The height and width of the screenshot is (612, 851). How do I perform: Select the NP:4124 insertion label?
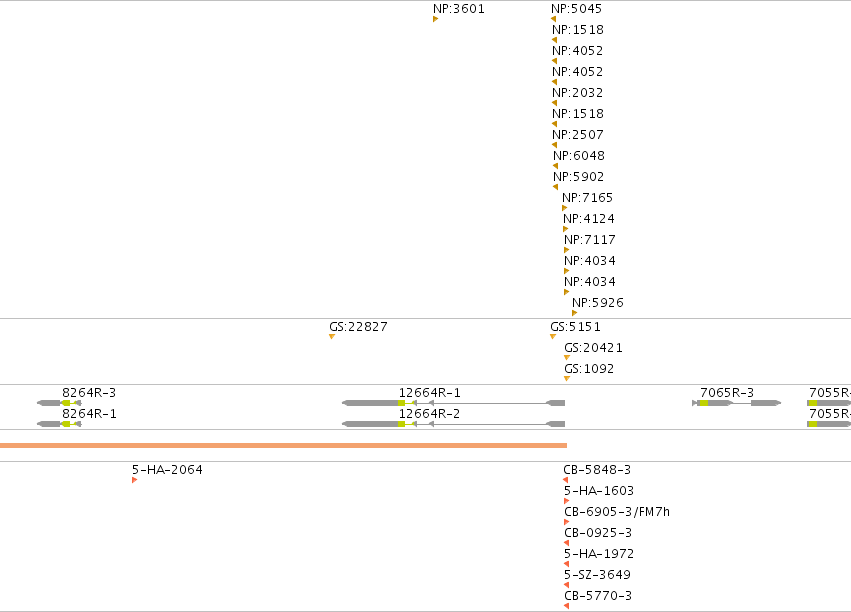pos(588,219)
